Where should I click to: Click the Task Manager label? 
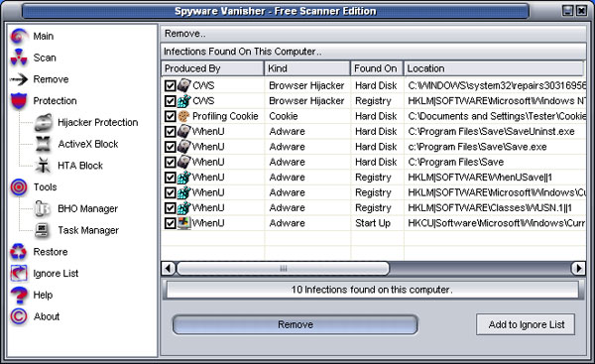tap(88, 230)
